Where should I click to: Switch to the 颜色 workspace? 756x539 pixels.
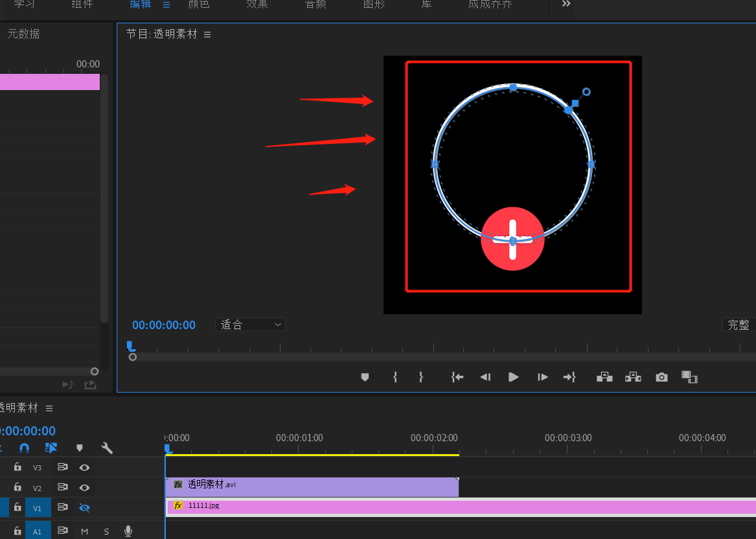199,5
